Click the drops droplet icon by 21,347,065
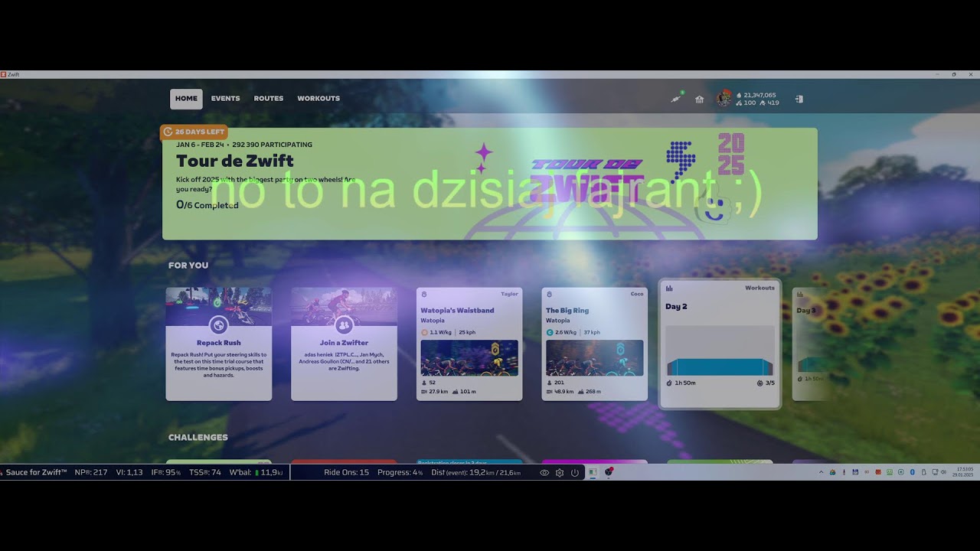Screen dimensions: 980x551 click(x=739, y=95)
